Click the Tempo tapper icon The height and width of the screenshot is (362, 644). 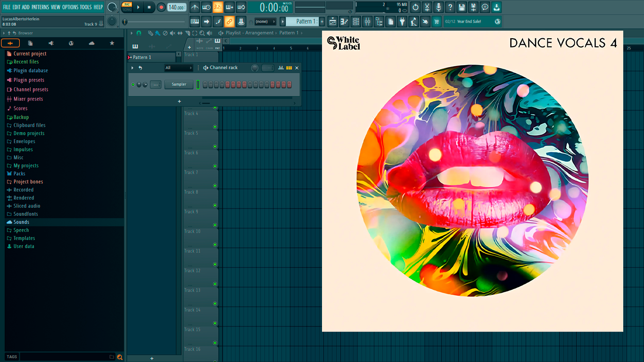(x=413, y=21)
